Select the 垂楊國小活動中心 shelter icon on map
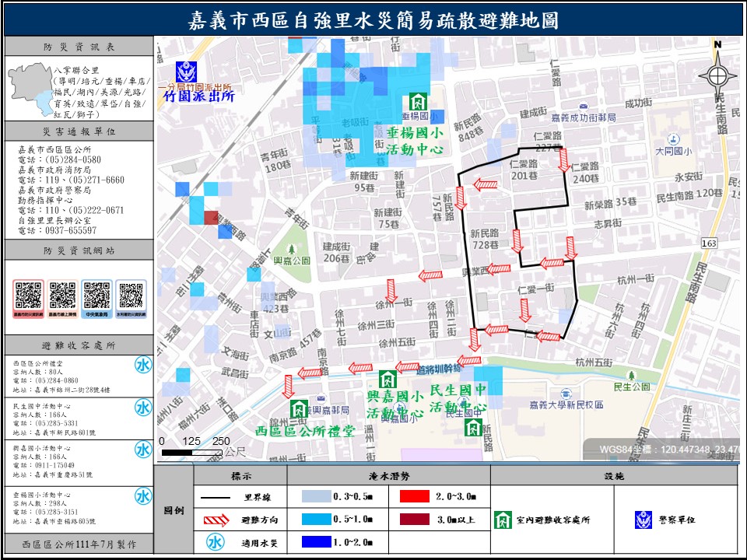Screen dimensions: 747x560 (418, 102)
